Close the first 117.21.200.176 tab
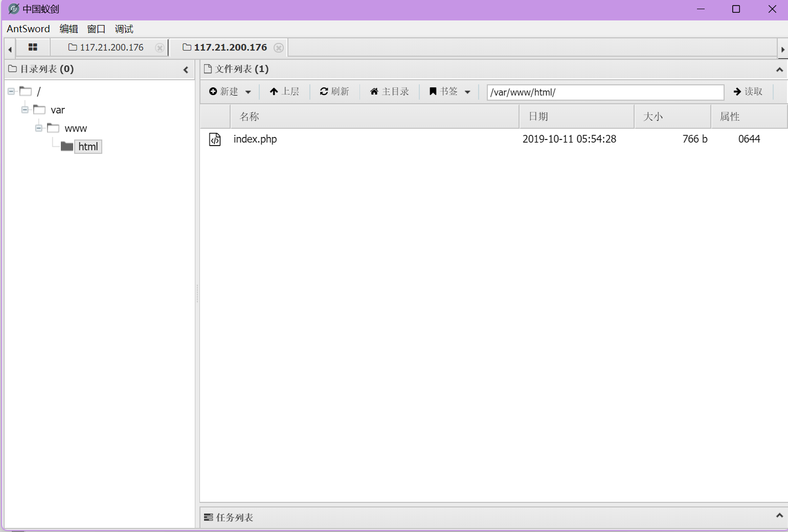Screen dimensions: 788x532 [160, 48]
